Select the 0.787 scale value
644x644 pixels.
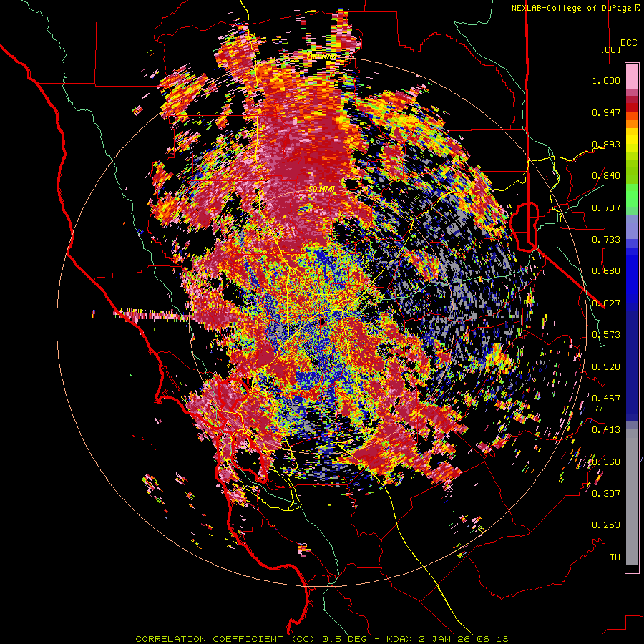pos(606,208)
